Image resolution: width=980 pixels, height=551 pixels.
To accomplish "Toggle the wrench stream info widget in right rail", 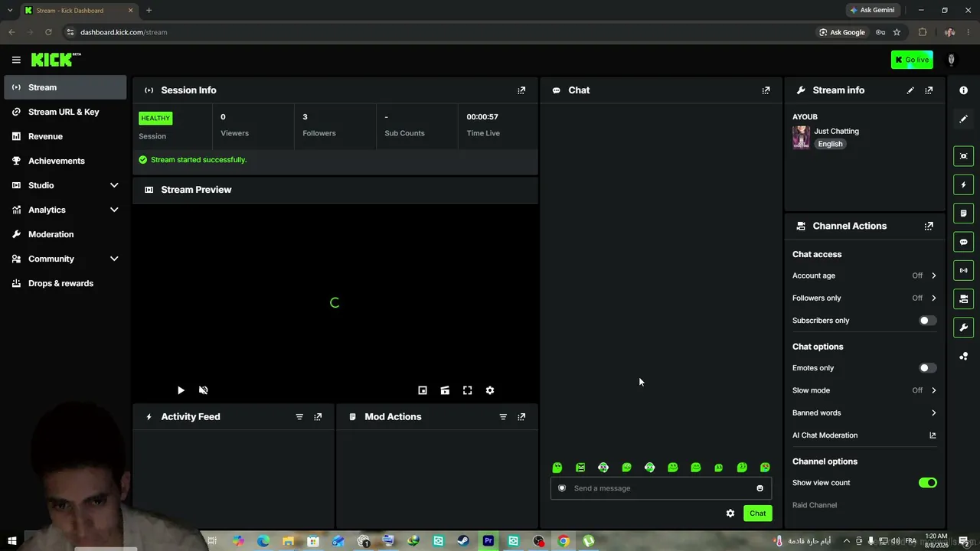I will [x=963, y=328].
